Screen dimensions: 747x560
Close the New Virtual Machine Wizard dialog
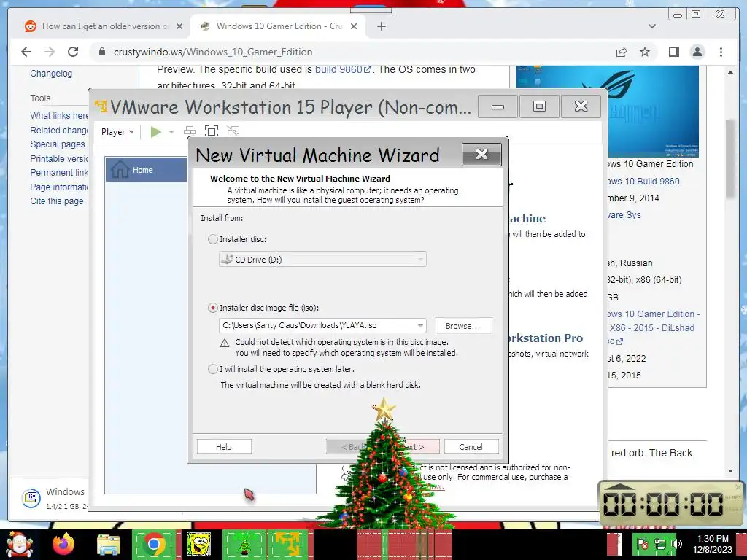(x=481, y=155)
